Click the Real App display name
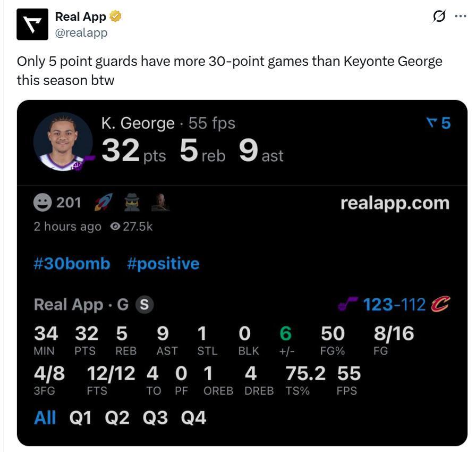This screenshot has width=476, height=452. pyautogui.click(x=80, y=16)
